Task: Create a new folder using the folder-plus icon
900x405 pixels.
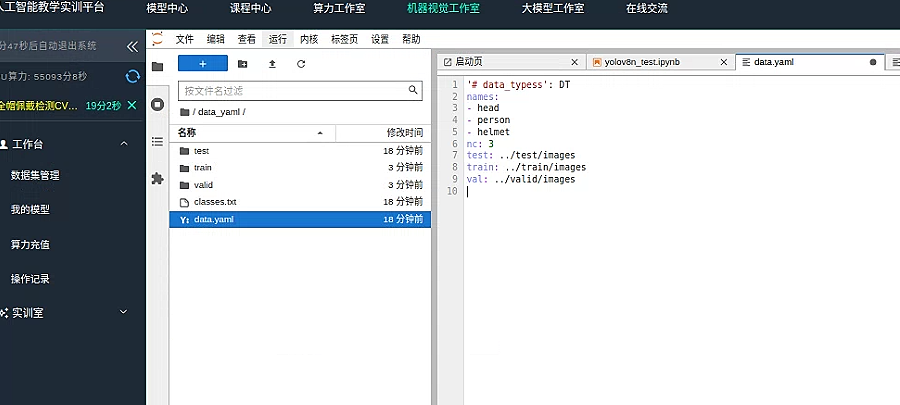Action: (243, 64)
